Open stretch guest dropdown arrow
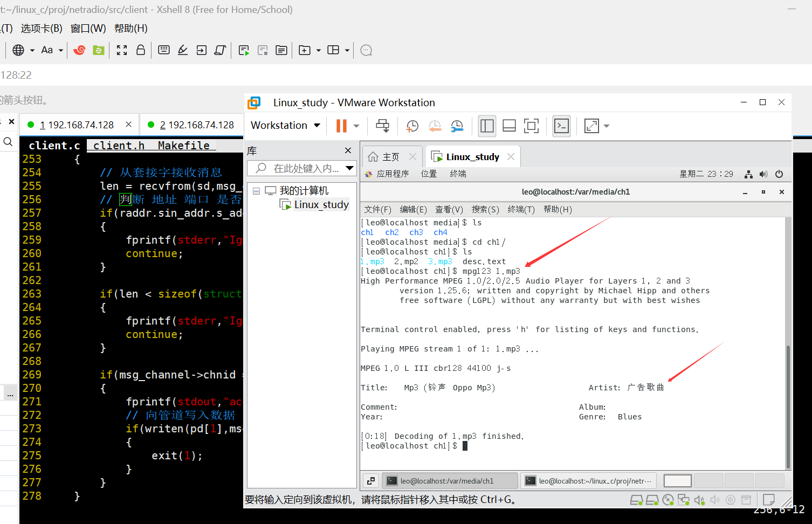812x524 pixels. click(607, 126)
